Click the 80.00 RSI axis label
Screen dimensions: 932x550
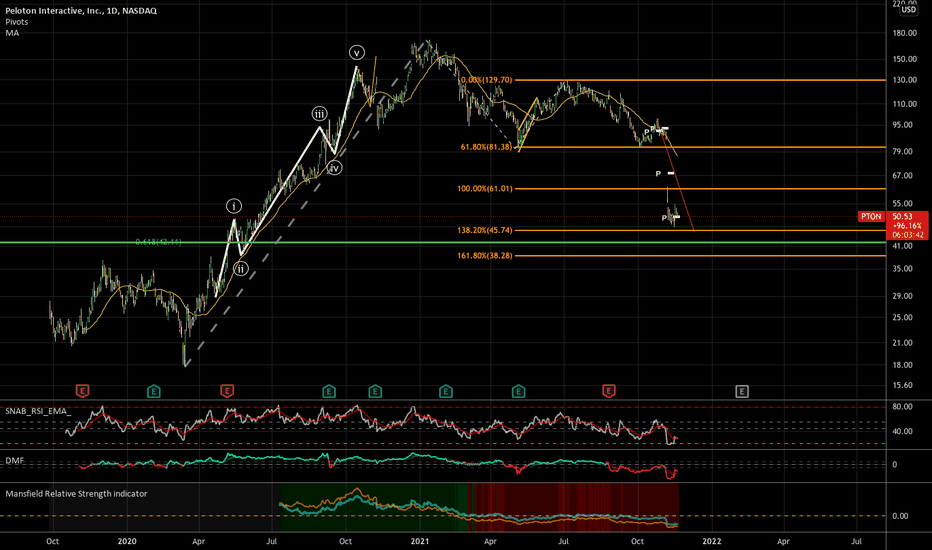[902, 407]
